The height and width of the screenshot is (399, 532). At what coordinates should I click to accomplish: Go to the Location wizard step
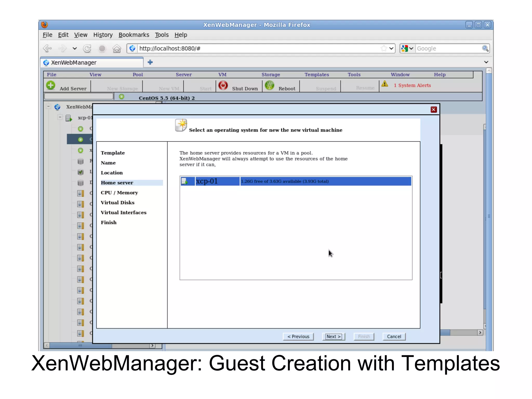pyautogui.click(x=112, y=173)
